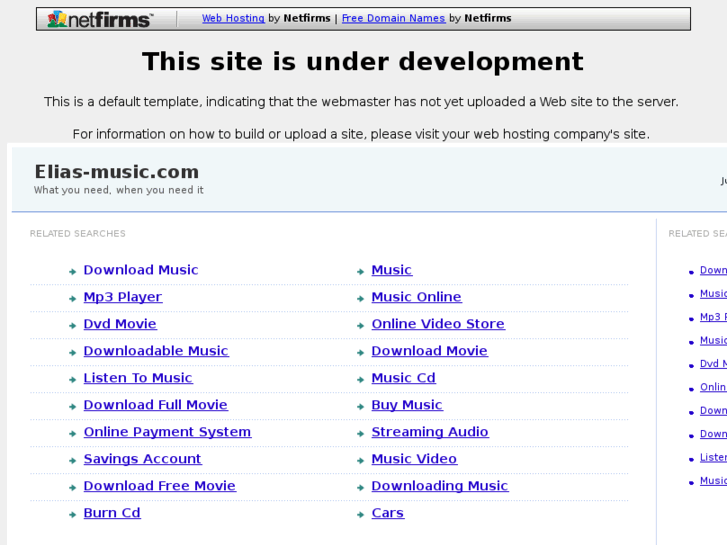Open the Online Payment System link
Viewport: 727px width, 545px height.
167,432
